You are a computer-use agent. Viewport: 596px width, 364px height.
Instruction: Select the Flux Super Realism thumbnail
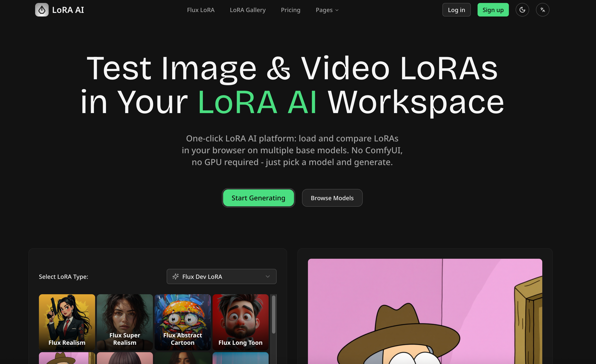pos(125,322)
